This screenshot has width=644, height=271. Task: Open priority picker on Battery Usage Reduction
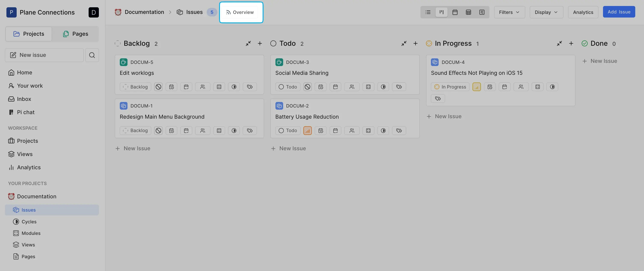pos(307,131)
